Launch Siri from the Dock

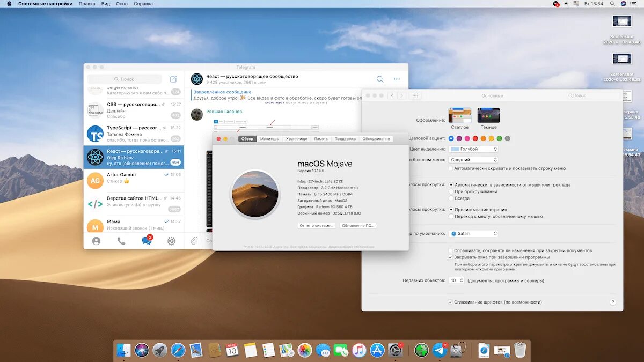click(x=142, y=350)
